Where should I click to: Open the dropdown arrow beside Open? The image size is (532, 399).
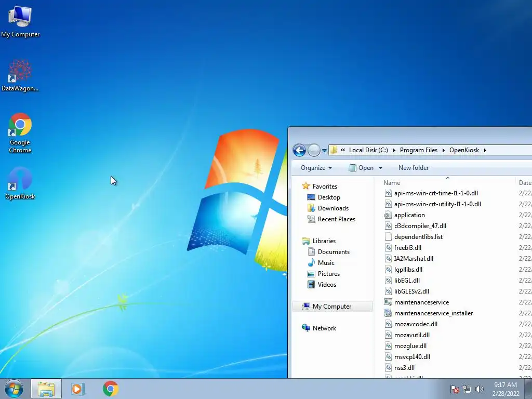(380, 168)
